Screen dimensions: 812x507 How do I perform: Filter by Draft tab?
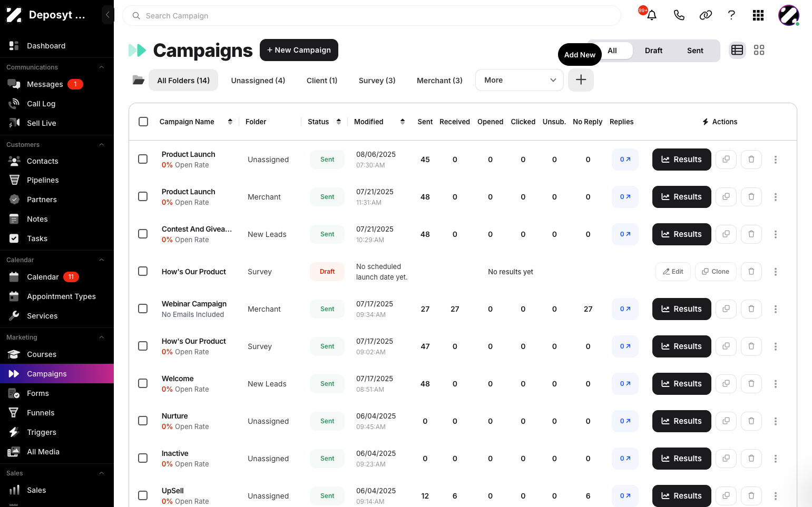click(653, 51)
